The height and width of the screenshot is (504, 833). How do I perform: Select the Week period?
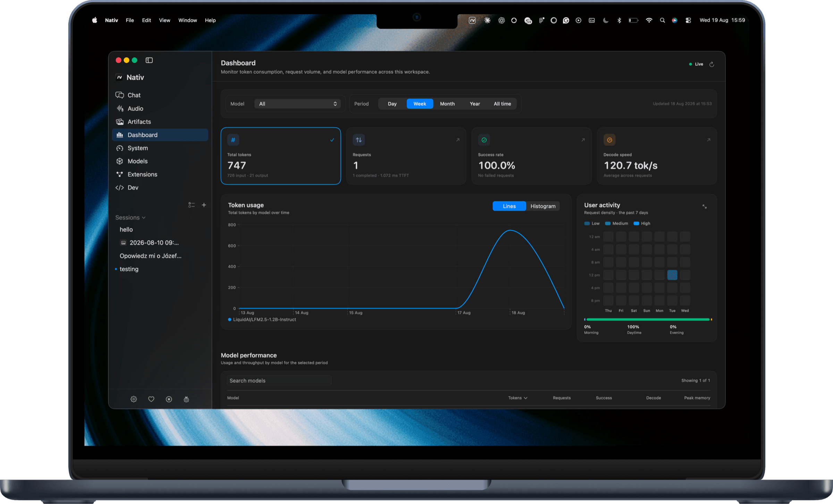pos(420,104)
